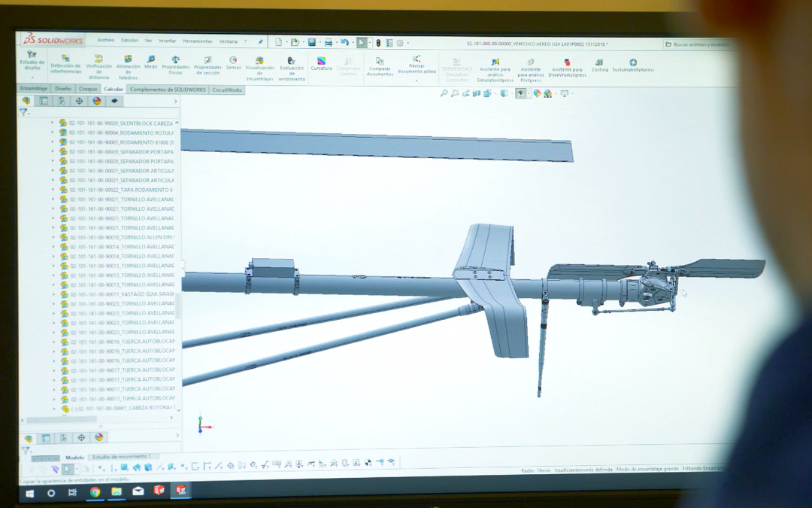Image resolution: width=812 pixels, height=508 pixels.
Task: Select the Medir measure tool
Action: (150, 62)
